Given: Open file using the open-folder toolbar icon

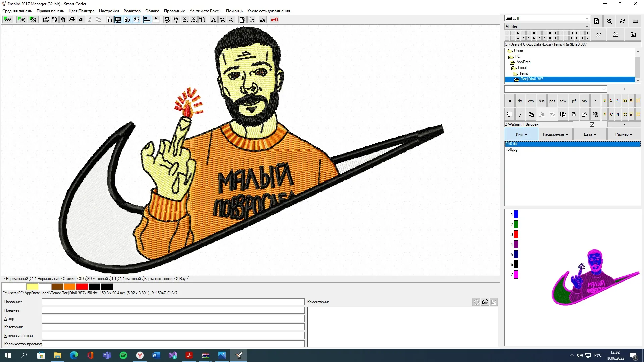Looking at the screenshot, I should click(x=46, y=20).
